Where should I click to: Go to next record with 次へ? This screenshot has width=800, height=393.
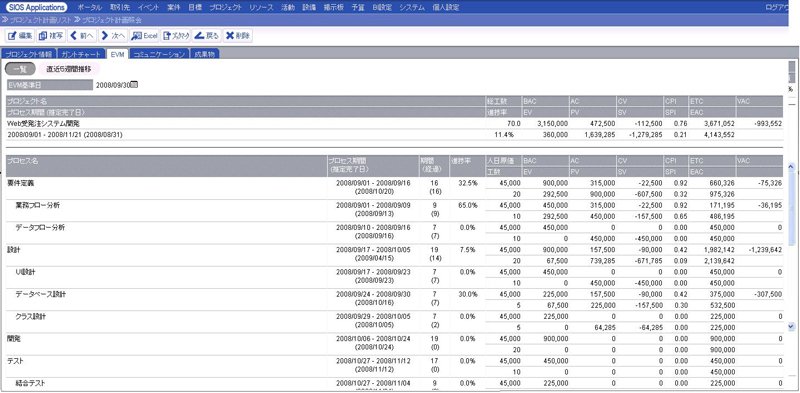pos(113,36)
